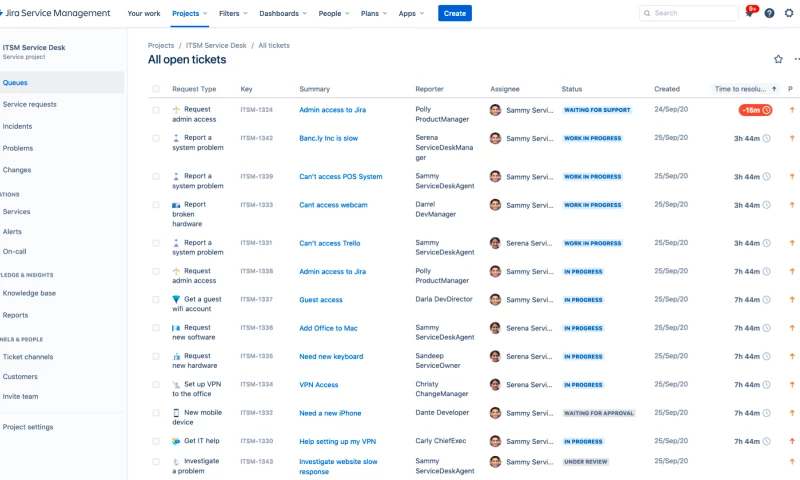Sort by Time to resolution column
This screenshot has height=480, width=800.
pos(745,89)
